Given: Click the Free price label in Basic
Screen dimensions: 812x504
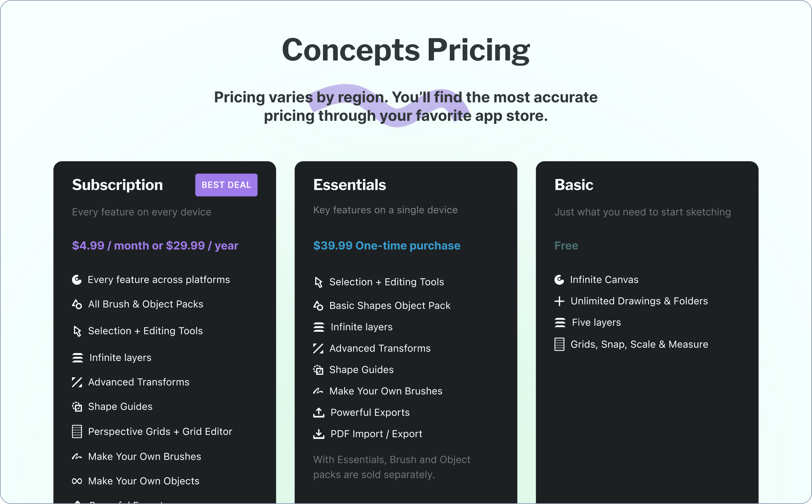Looking at the screenshot, I should (x=566, y=246).
